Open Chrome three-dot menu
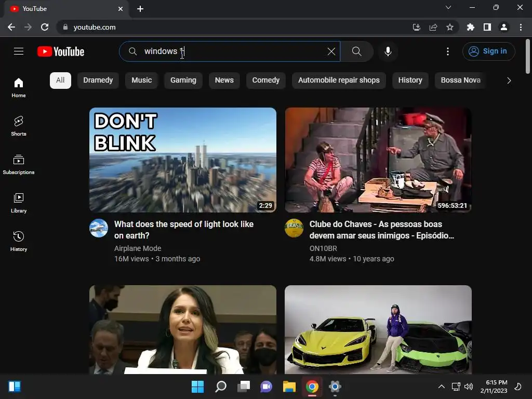 tap(521, 27)
